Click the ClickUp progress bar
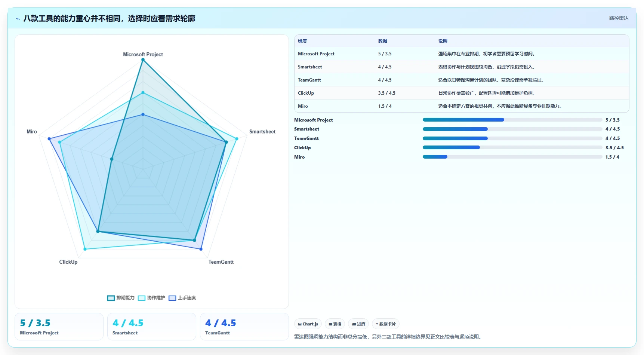This screenshot has width=644, height=355. pos(512,147)
